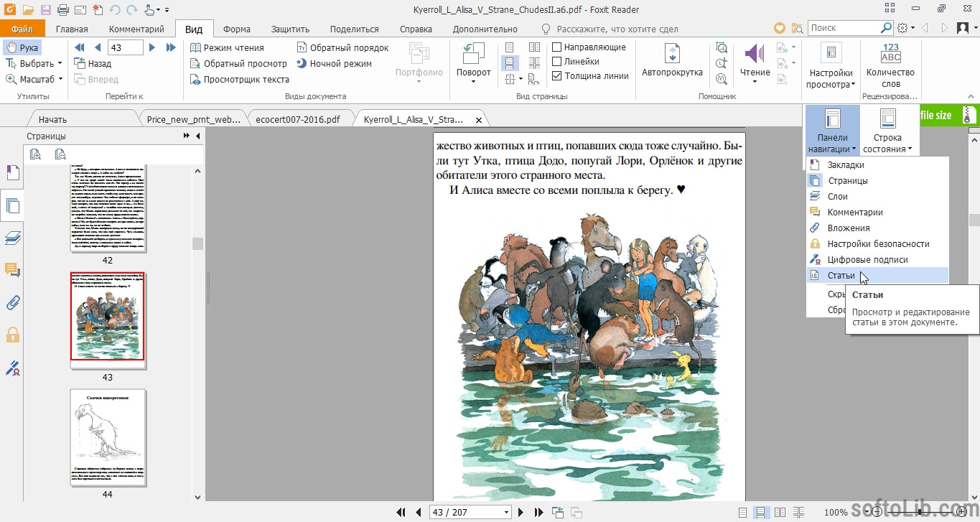Uncheck Толщина линии line weight
Image resolution: width=980 pixels, height=522 pixels.
coord(556,76)
